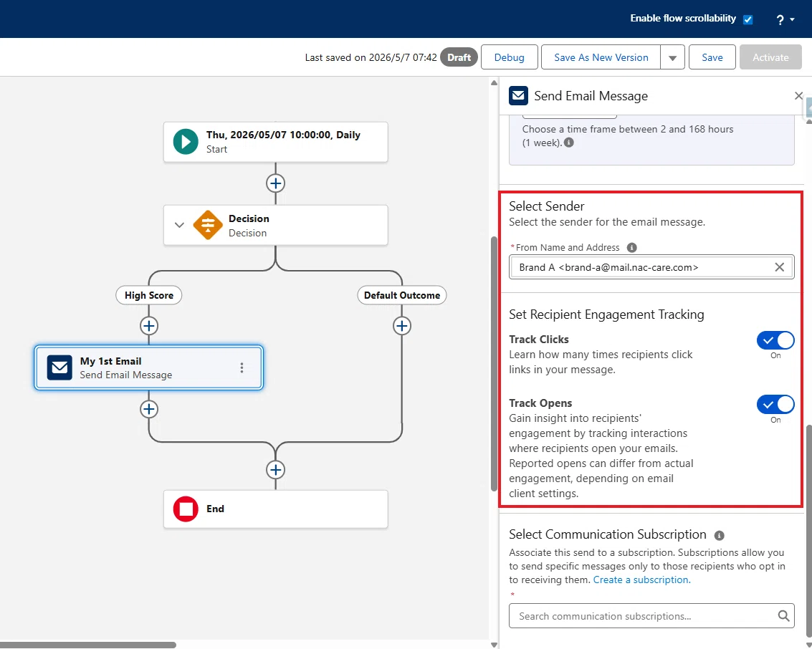This screenshot has width=812, height=649.
Task: Open the Create a subscription link
Action: 641,580
